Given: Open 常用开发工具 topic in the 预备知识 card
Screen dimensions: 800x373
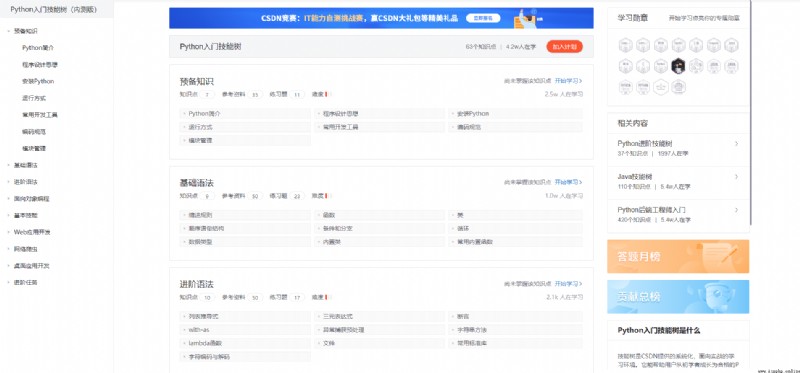Looking at the screenshot, I should [x=380, y=127].
